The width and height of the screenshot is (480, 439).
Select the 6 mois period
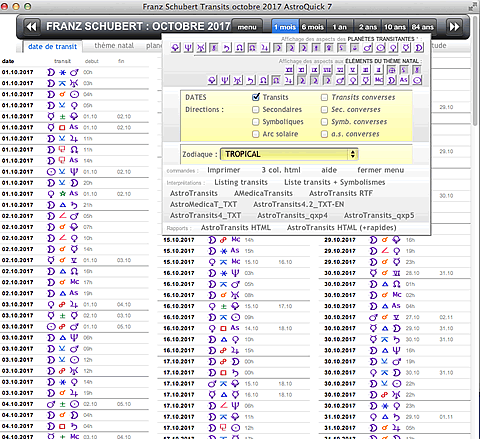click(x=313, y=27)
